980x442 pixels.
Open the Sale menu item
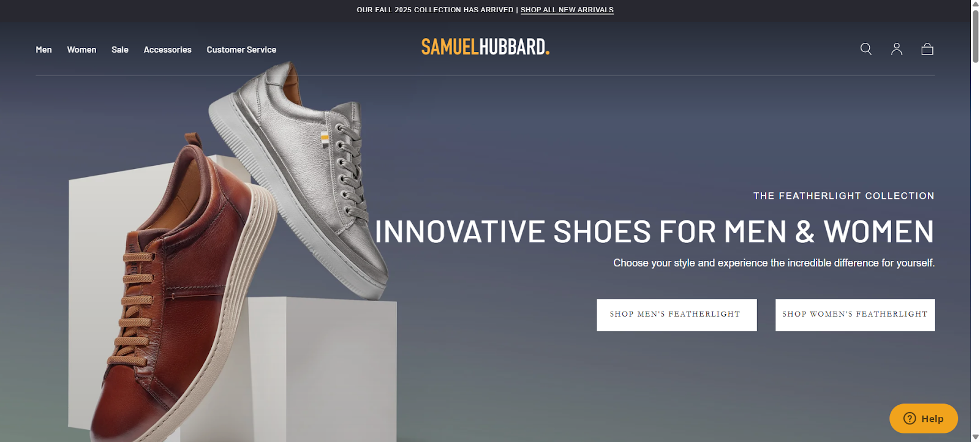coord(120,50)
